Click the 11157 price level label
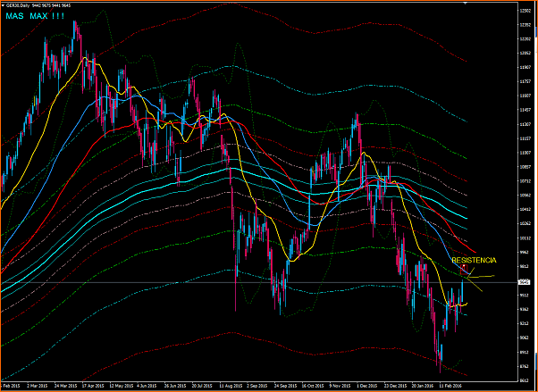 524,138
